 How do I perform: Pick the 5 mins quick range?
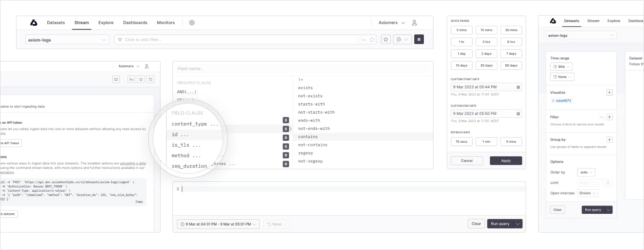461,30
